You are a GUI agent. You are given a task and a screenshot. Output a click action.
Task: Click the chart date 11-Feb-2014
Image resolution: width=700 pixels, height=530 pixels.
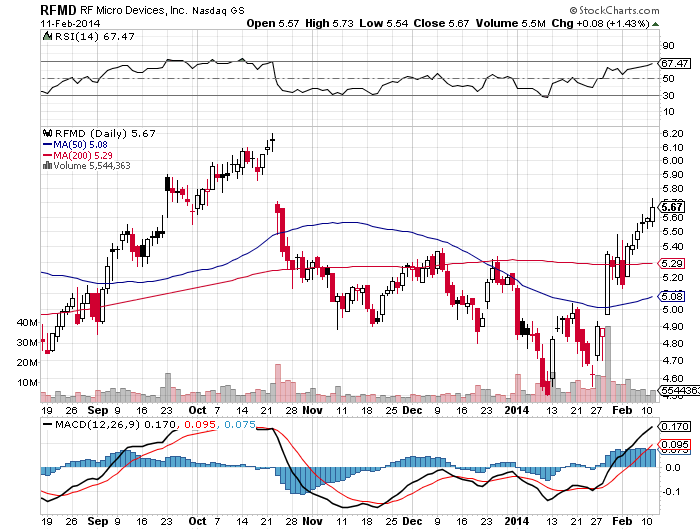(70, 23)
